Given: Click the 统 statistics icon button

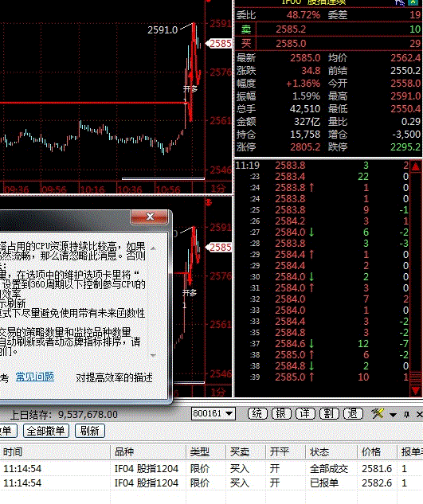Looking at the screenshot, I should pos(257,414).
